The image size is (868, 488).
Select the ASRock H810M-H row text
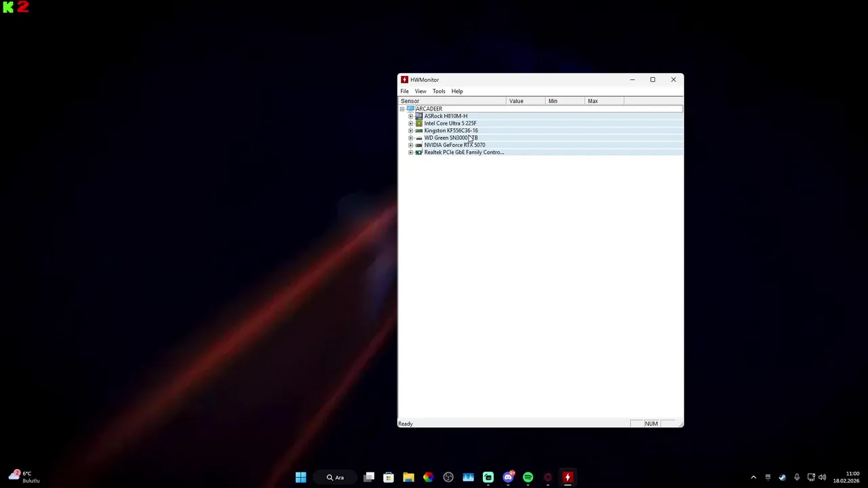[446, 116]
